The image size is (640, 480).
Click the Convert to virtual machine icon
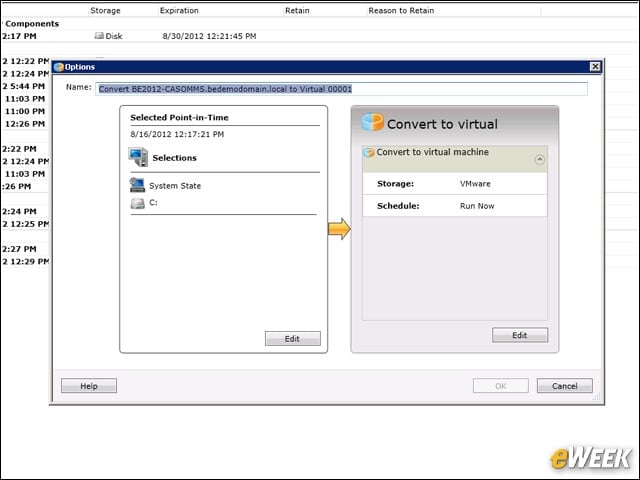click(x=369, y=152)
